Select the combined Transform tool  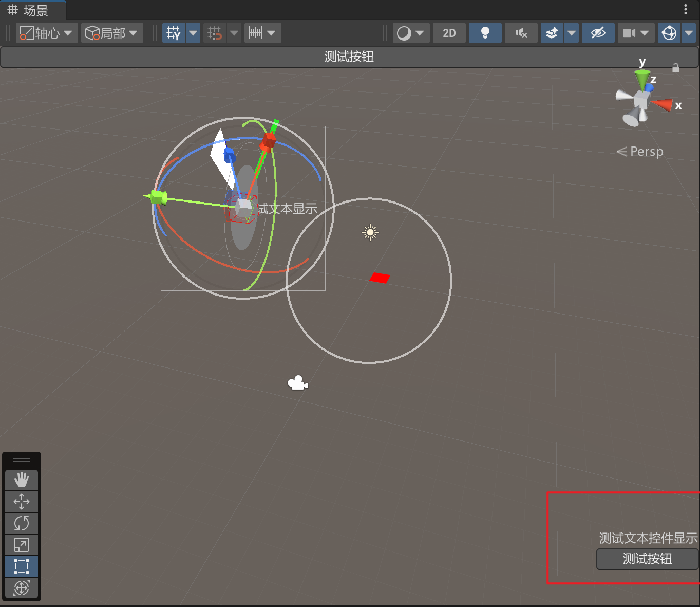click(22, 587)
